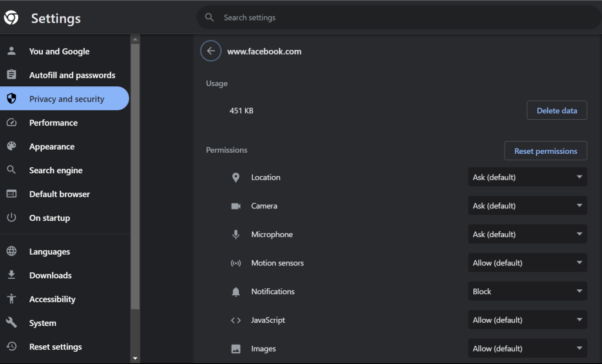
Task: Click the Privacy and security shield icon
Action: point(12,99)
